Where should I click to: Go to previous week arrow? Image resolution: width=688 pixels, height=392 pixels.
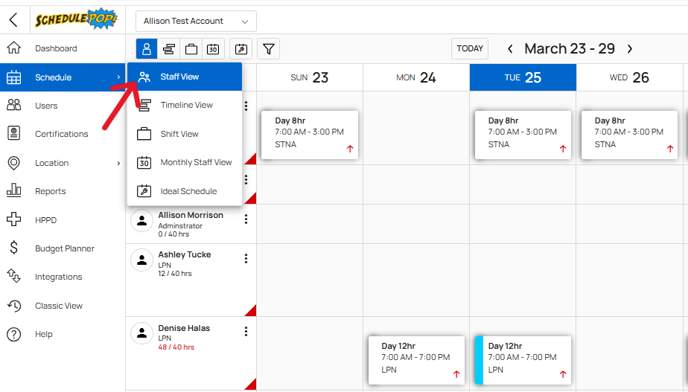510,49
